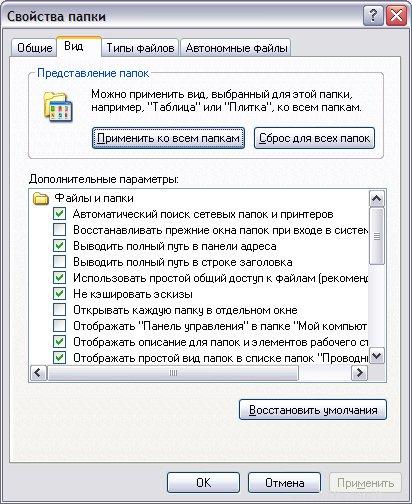Close the Свойства папки dialog

click(396, 16)
